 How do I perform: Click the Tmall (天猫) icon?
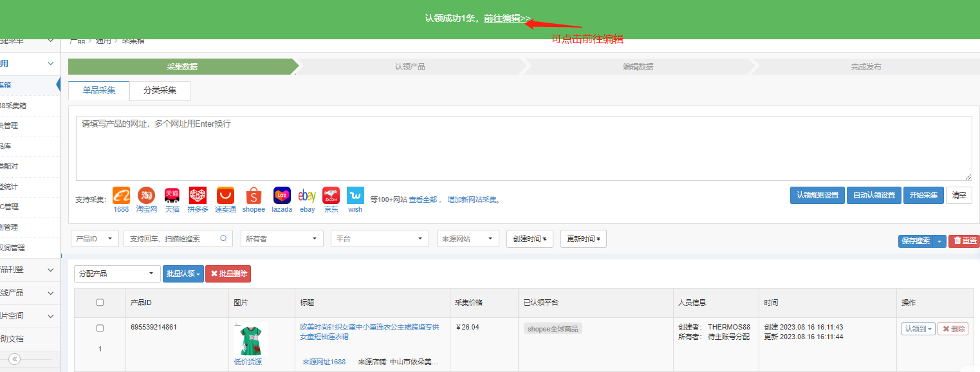click(172, 196)
